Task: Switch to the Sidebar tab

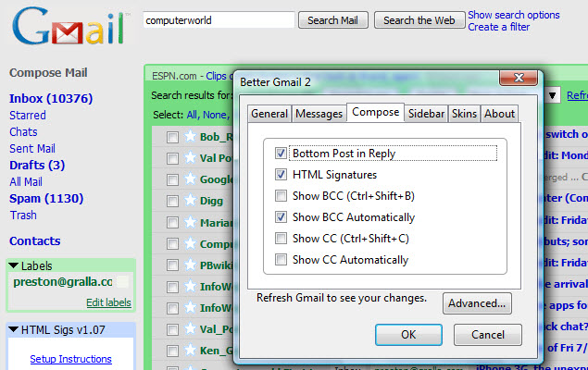Action: click(x=427, y=114)
